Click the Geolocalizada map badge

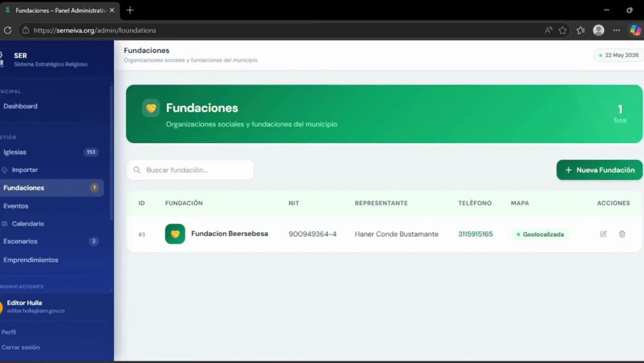540,234
